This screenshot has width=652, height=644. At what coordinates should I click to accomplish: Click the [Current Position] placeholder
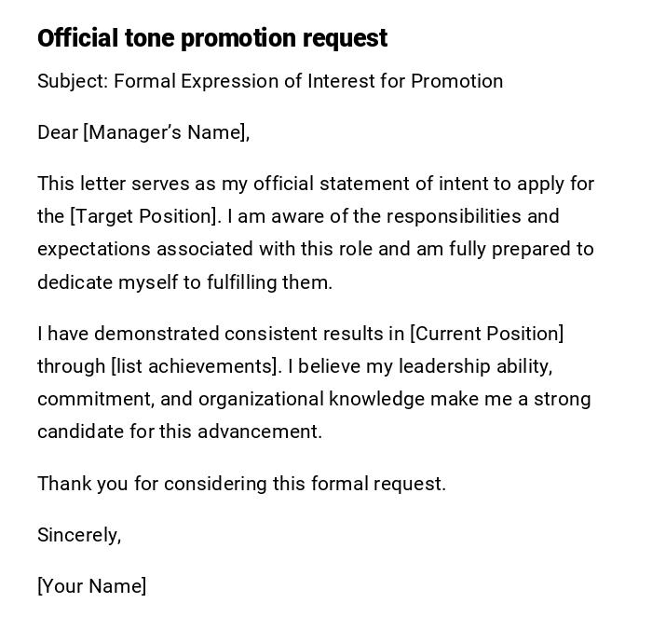(486, 334)
